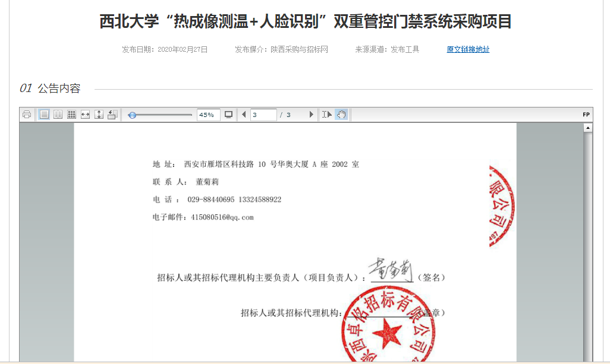Rotate the document pages
610x364 pixels.
click(x=112, y=115)
